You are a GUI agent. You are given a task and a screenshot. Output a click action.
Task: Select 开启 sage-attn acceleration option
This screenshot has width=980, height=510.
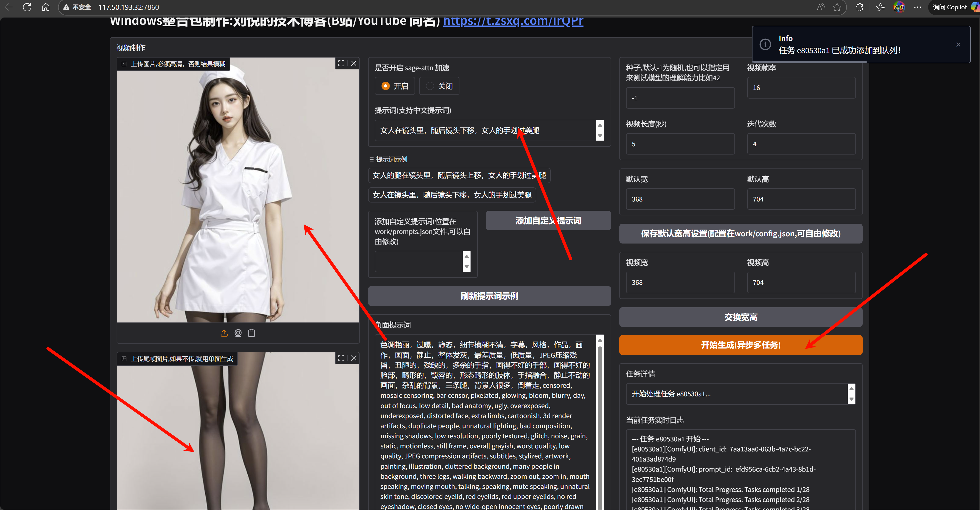pyautogui.click(x=385, y=86)
